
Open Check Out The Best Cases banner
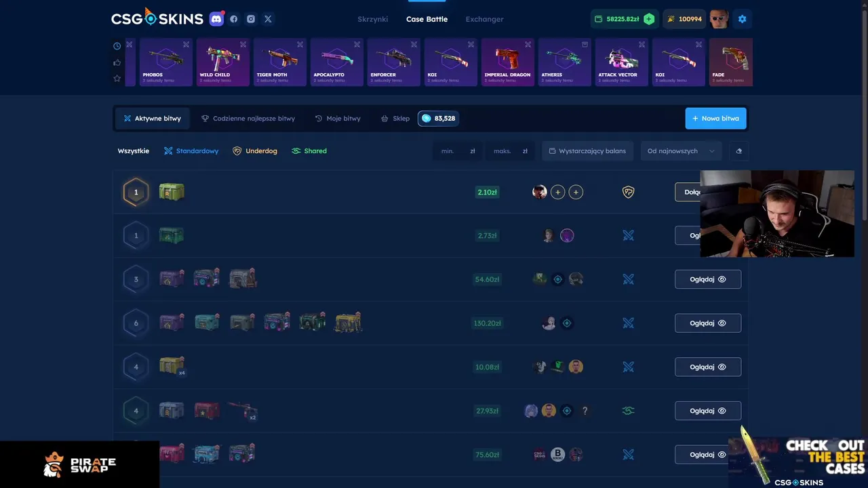798,460
